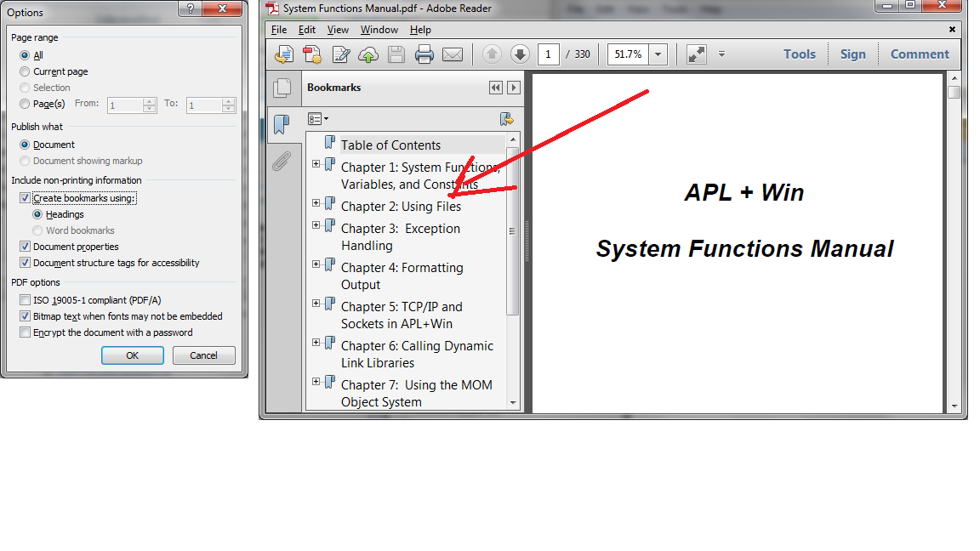
Task: Expand Chapter 2: Using Files bookmark
Action: 316,203
